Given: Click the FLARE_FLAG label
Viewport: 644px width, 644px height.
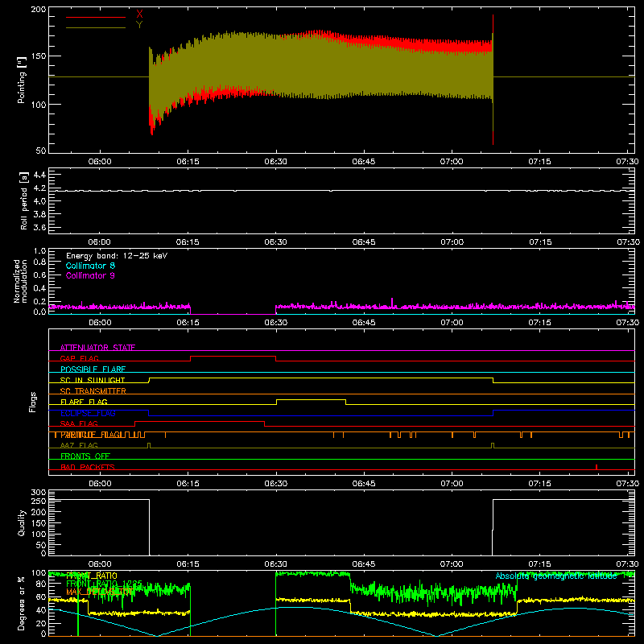Looking at the screenshot, I should tap(84, 402).
